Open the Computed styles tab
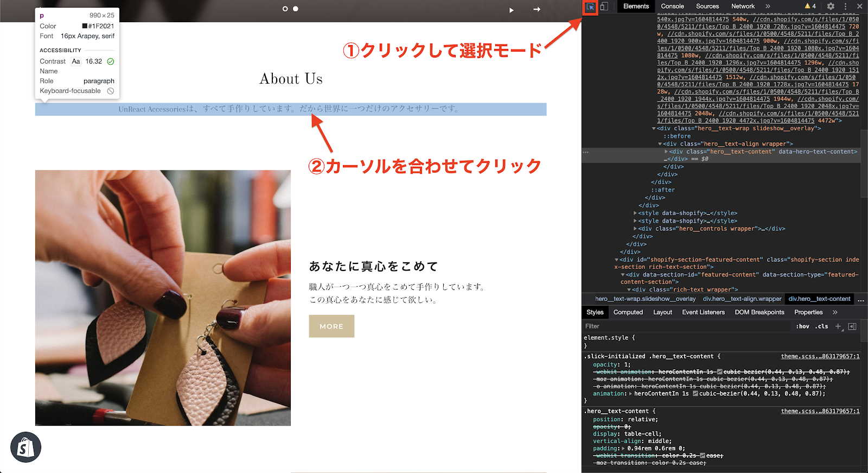Viewport: 868px width, 473px height. pyautogui.click(x=628, y=312)
